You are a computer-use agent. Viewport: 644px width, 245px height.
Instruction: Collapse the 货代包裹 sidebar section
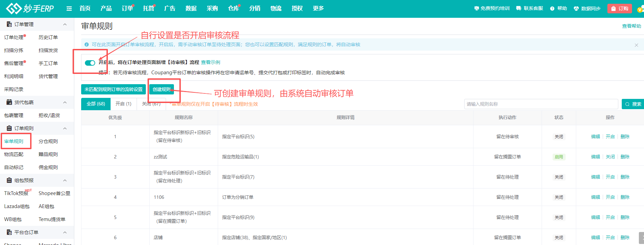pos(65,102)
